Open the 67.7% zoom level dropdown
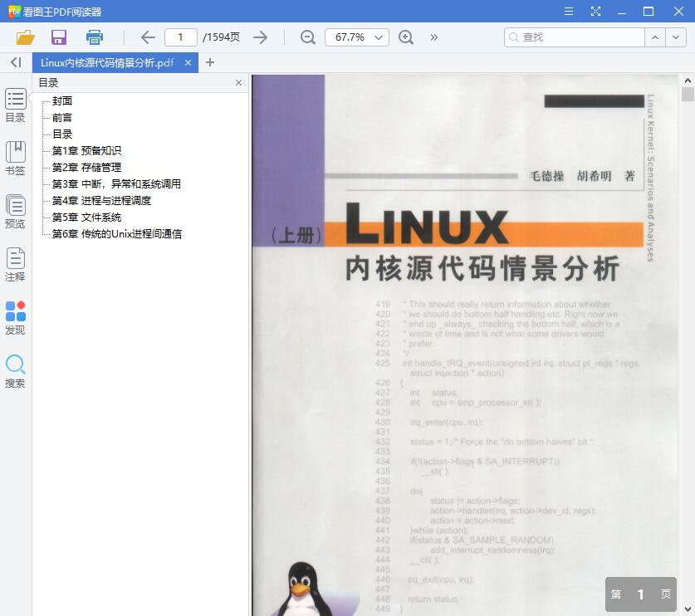Image resolution: width=695 pixels, height=616 pixels. [357, 37]
